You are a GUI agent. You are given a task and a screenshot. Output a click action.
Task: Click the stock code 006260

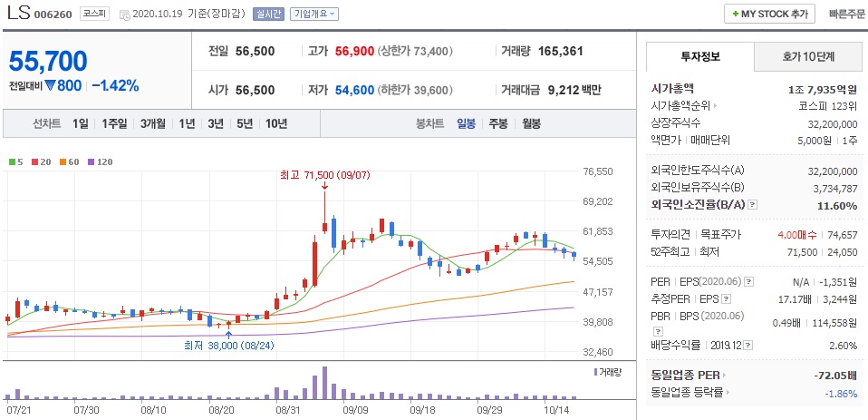(53, 15)
